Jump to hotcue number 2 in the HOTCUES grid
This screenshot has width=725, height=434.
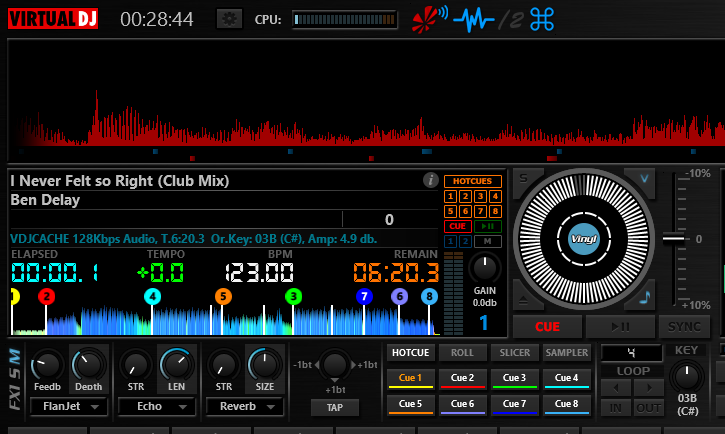tap(465, 196)
